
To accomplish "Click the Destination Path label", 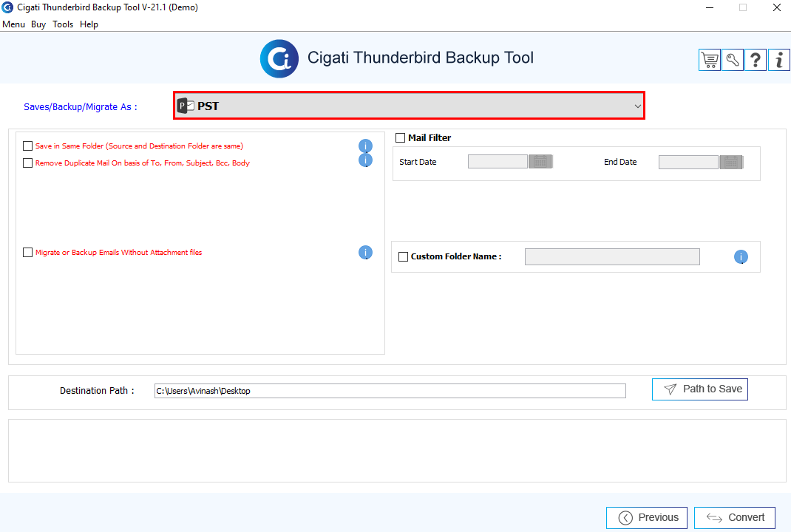I will click(x=97, y=391).
